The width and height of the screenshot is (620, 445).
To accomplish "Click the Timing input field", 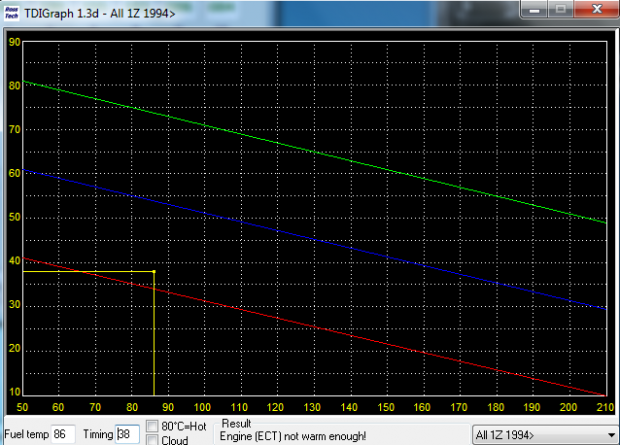I will [127, 434].
